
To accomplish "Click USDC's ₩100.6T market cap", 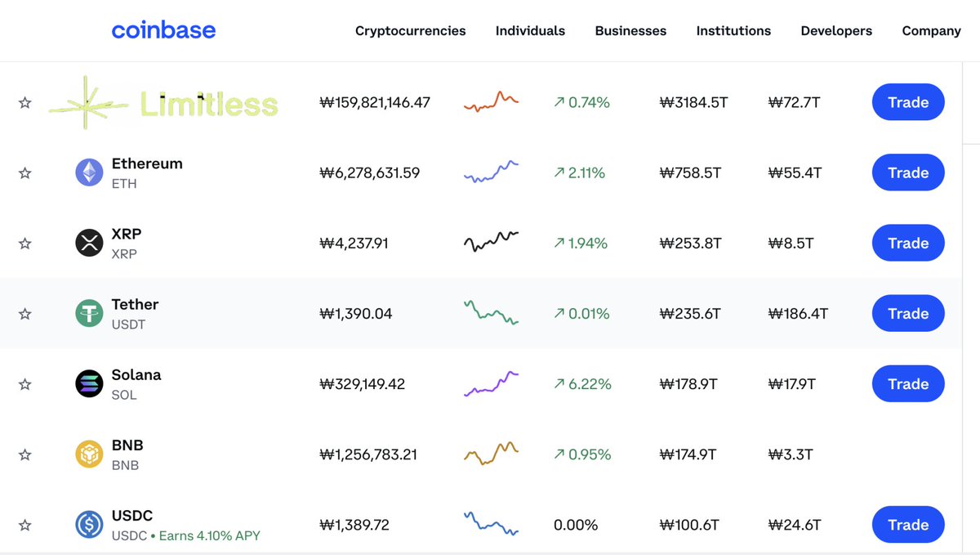I will (689, 524).
